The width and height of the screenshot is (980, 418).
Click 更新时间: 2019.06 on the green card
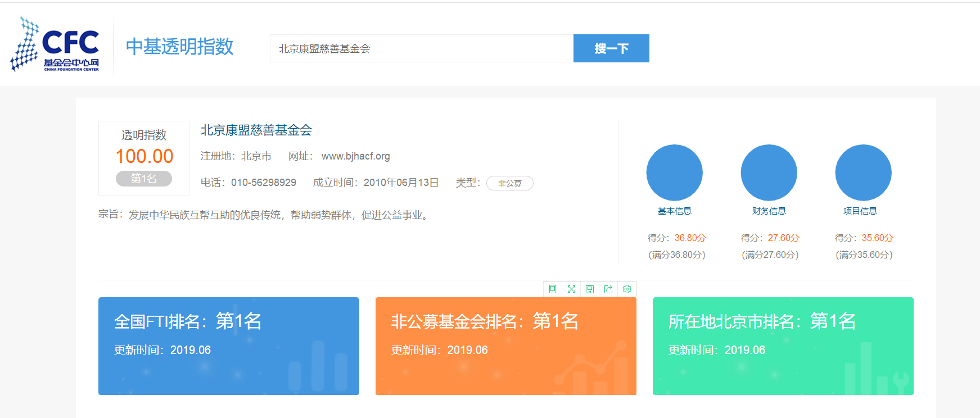717,350
